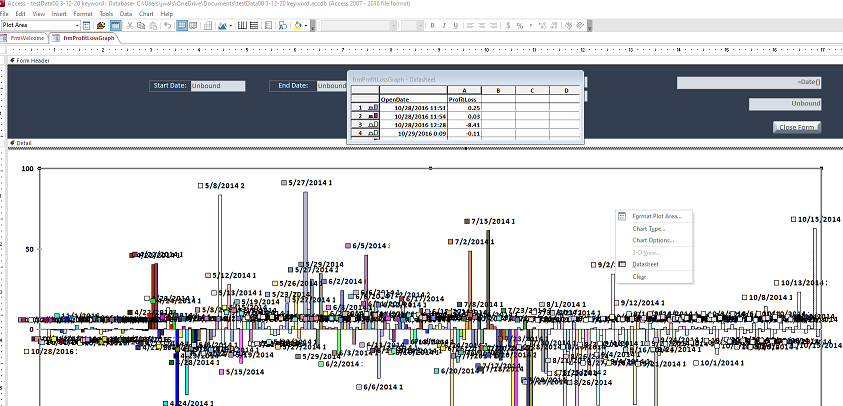Toggle the chart Legend icon
This screenshot has height=406, width=843.
click(x=268, y=25)
